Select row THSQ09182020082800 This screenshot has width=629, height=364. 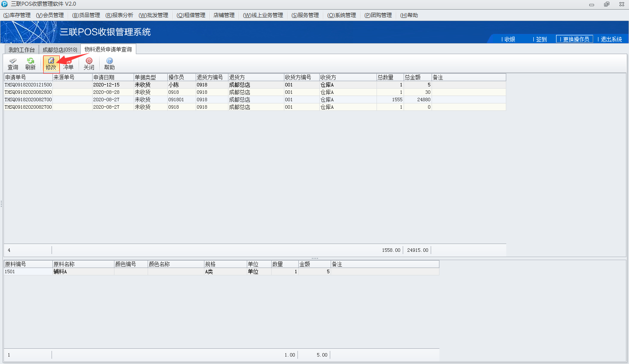[x=255, y=92]
